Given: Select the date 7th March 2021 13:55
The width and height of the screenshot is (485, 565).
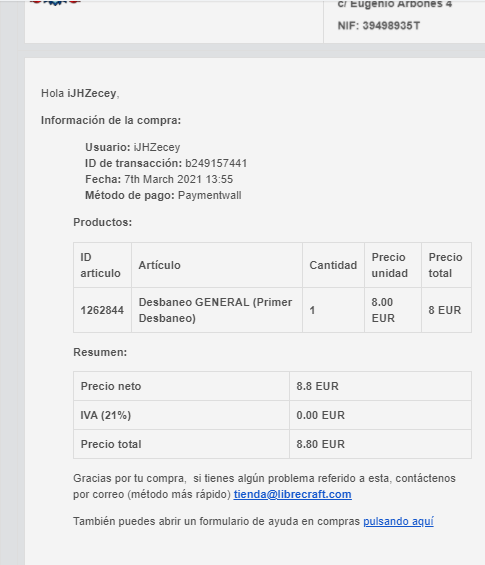Looking at the screenshot, I should point(178,179).
